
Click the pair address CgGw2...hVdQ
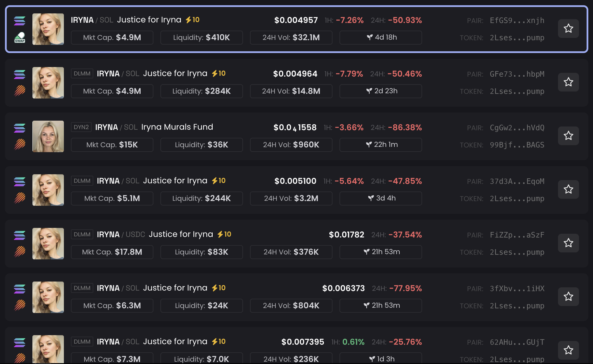click(517, 128)
